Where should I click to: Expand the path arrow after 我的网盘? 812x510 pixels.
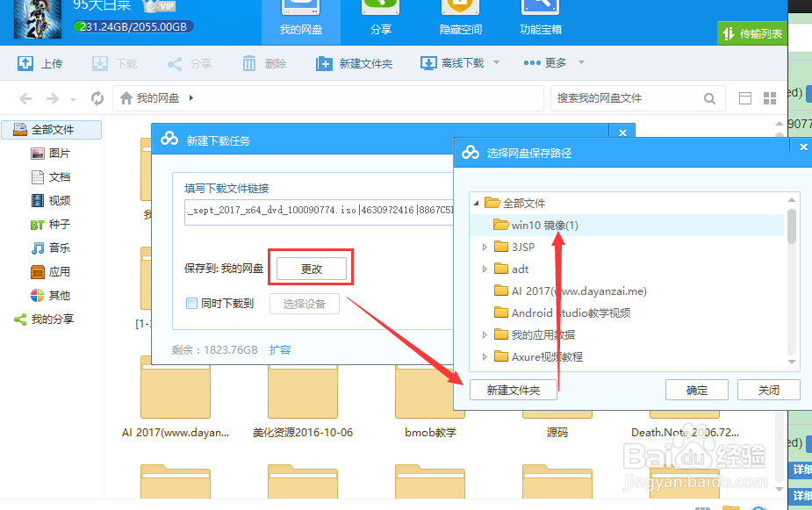(x=191, y=97)
